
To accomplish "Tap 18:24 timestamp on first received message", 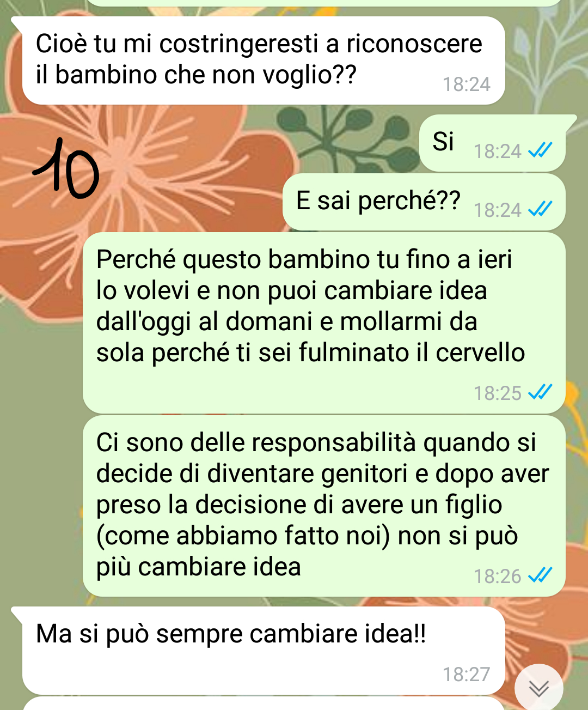I will pyautogui.click(x=467, y=84).
